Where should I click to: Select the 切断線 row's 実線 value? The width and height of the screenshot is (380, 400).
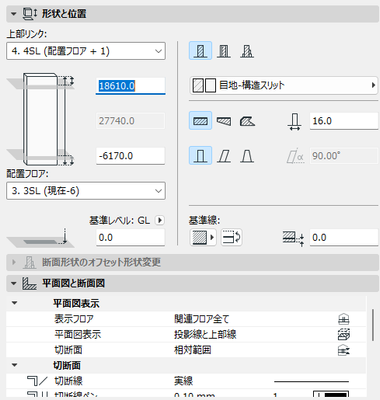183,381
